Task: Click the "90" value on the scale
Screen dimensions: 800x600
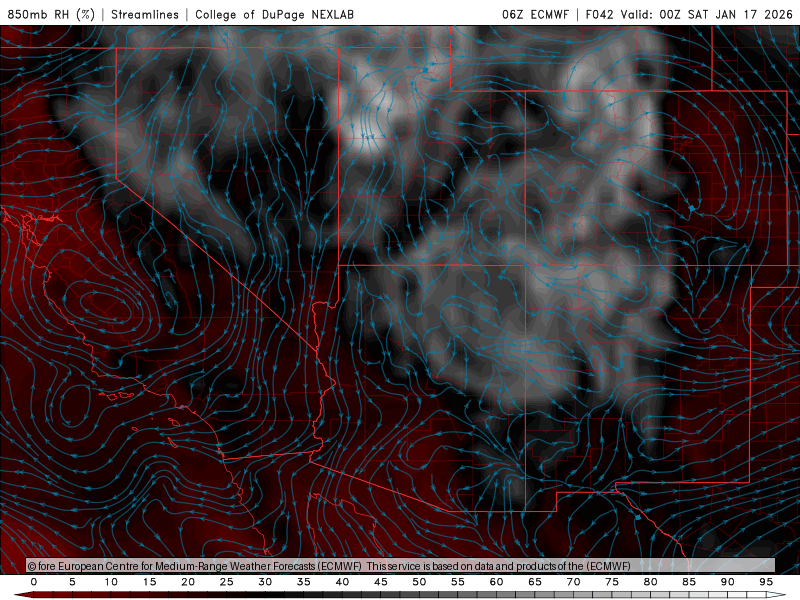Action: coord(727,582)
